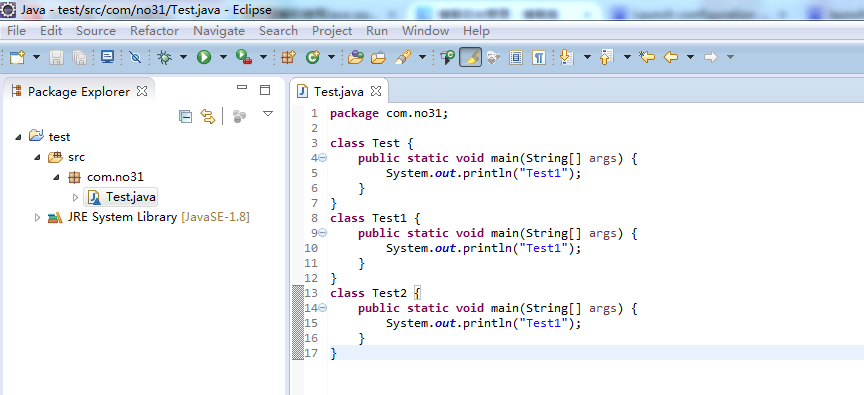Toggle Block Selection Mode icon
The width and height of the screenshot is (864, 395).
516,57
